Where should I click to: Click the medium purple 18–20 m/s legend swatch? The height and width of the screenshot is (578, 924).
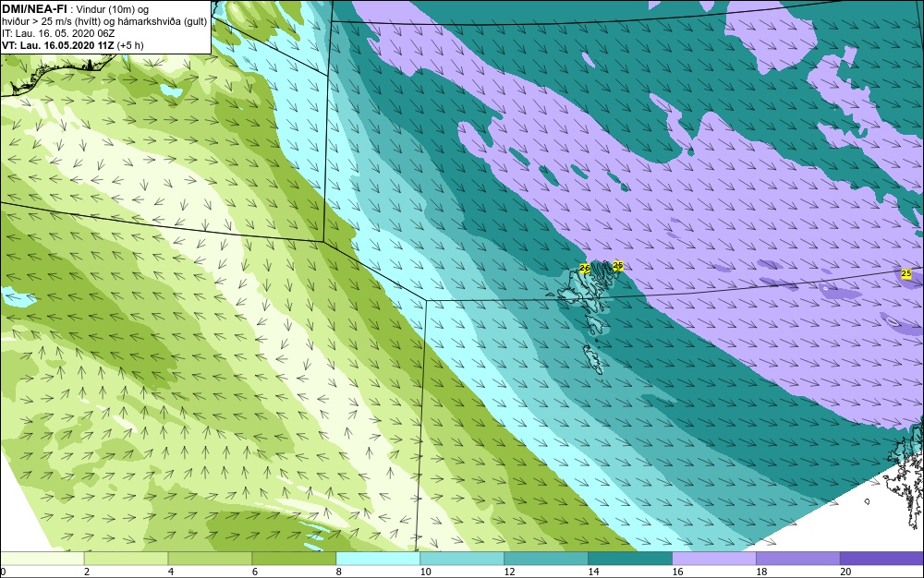pyautogui.click(x=798, y=559)
